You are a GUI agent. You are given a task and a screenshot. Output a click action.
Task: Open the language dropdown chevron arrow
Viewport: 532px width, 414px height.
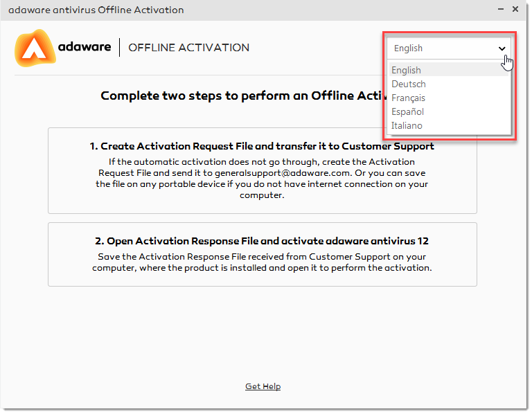click(502, 48)
